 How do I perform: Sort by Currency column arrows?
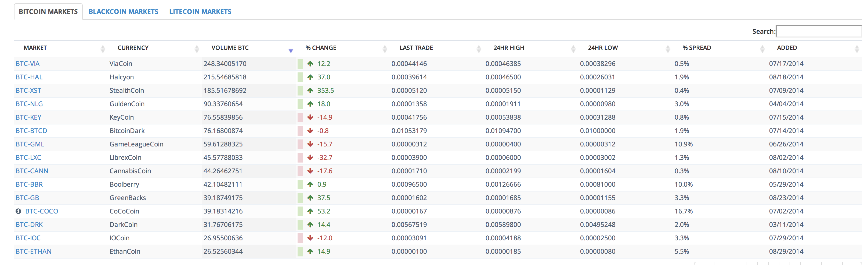tap(197, 49)
